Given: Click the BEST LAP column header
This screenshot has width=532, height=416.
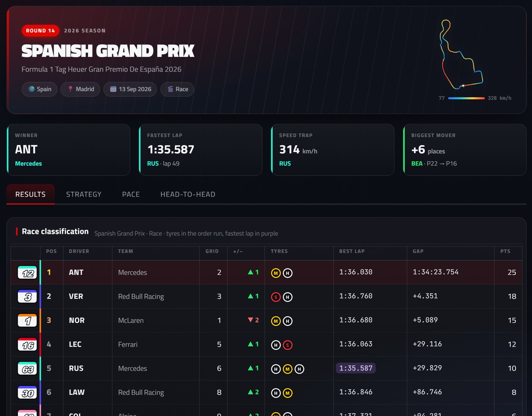Looking at the screenshot, I should (x=352, y=251).
